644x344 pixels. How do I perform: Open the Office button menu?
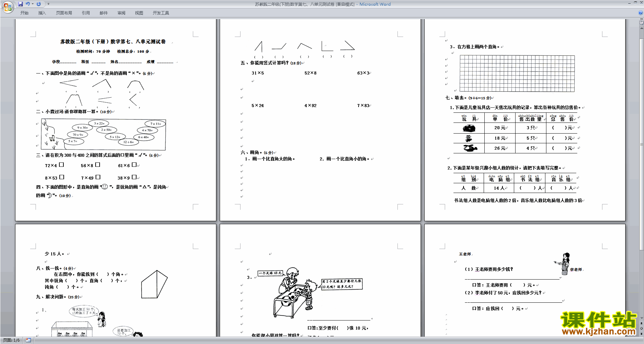[7, 7]
